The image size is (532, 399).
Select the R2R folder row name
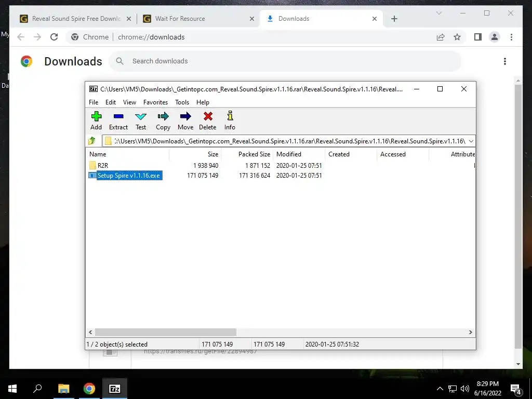coord(103,166)
